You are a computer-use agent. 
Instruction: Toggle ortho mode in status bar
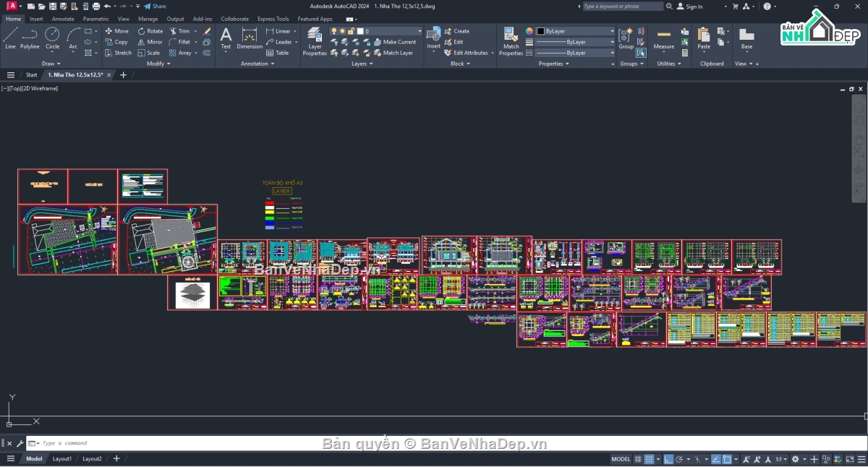[668, 459]
